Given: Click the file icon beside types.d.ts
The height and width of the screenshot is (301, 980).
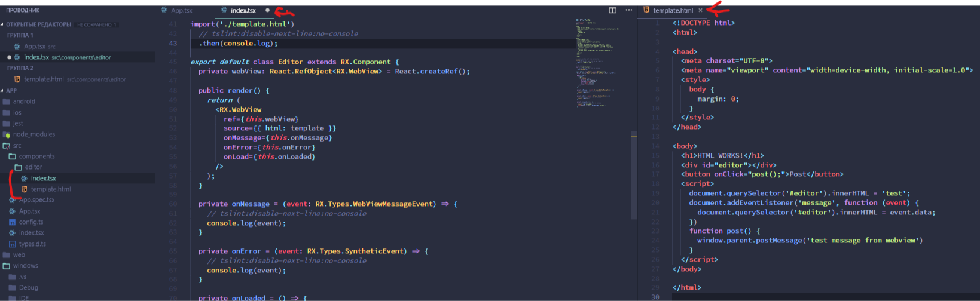Looking at the screenshot, I should [13, 244].
